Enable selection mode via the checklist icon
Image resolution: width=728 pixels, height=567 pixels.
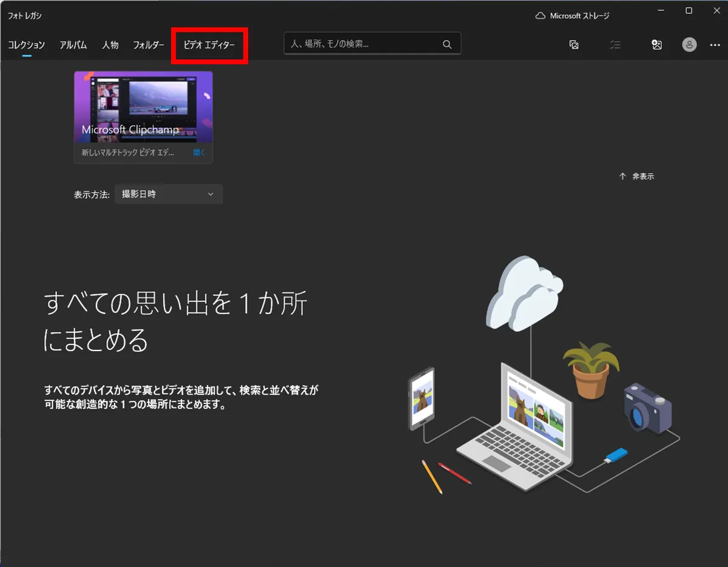(x=615, y=44)
